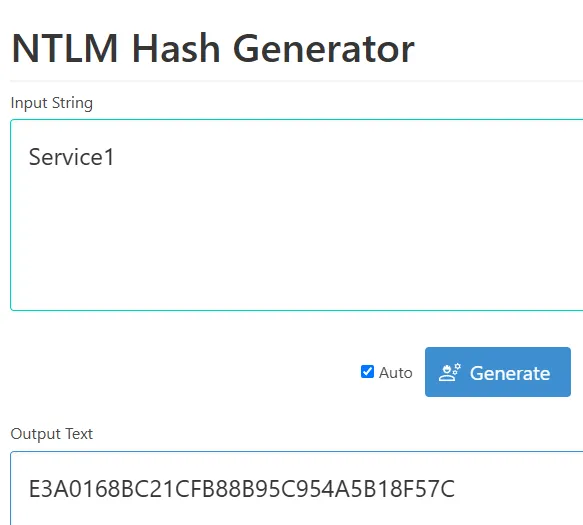Click the NTLM Hash Generator heading
Viewport: 583px width, 525px height.
(213, 48)
